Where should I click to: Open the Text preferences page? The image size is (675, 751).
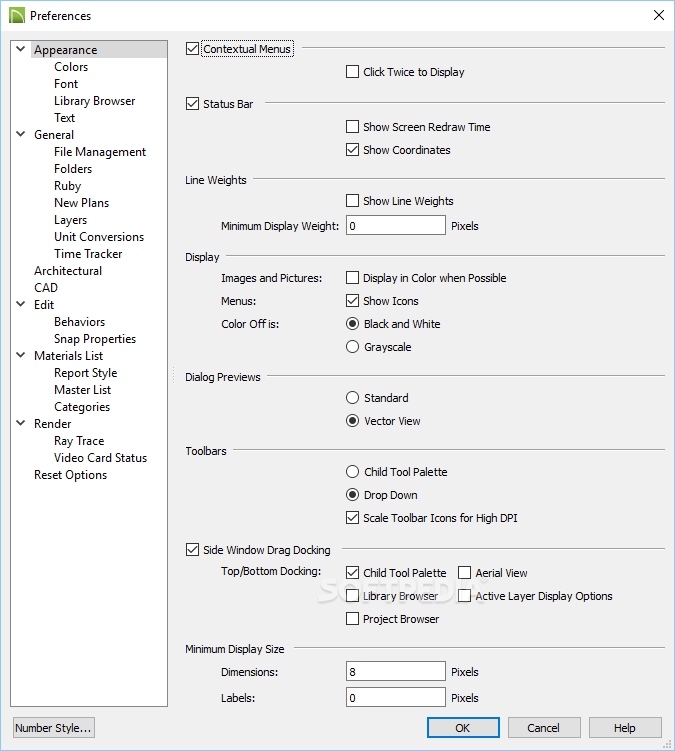(65, 118)
